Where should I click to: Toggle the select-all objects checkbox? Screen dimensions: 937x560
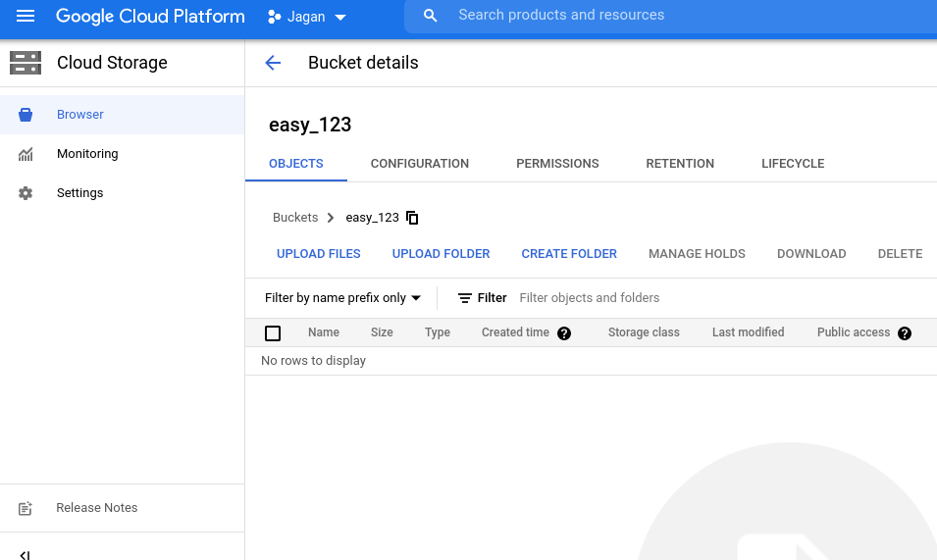coord(273,333)
